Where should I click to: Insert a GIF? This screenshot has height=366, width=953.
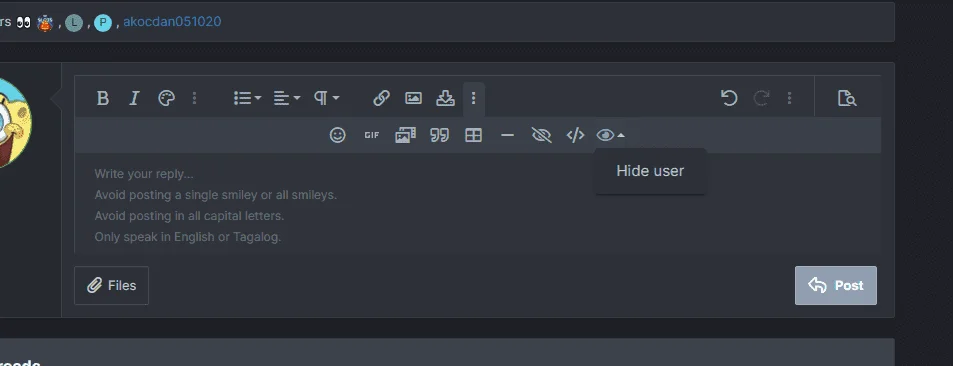tap(371, 135)
